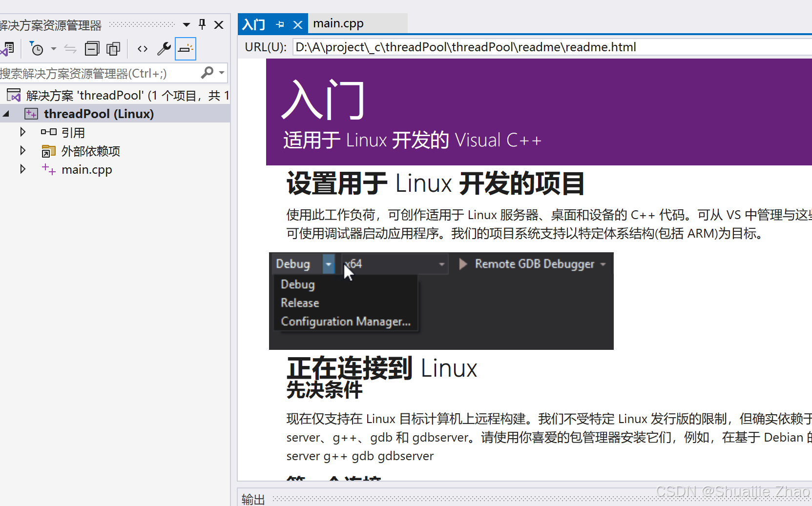
Task: Click the pending changes filter clock icon
Action: 36,48
